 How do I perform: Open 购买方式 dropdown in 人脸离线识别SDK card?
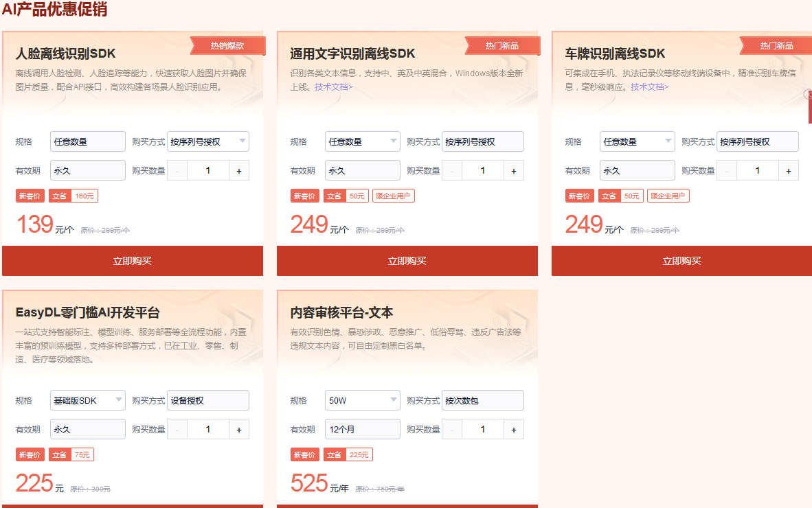pos(208,141)
